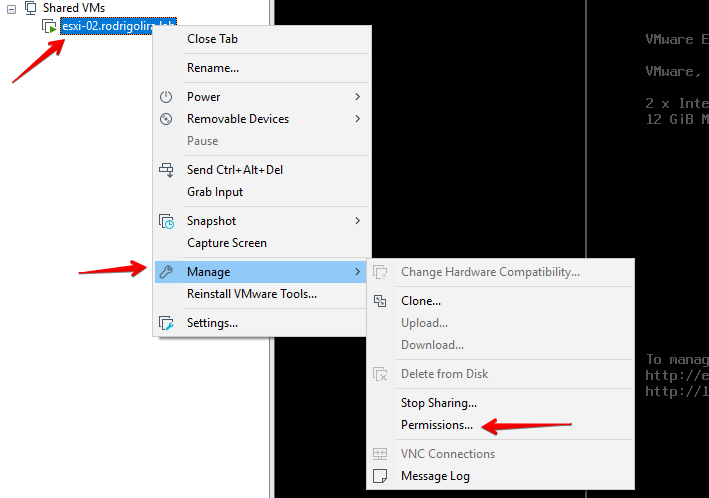Expand the Removable Devices submenu arrow
Image resolution: width=709 pixels, height=498 pixels.
[x=357, y=119]
